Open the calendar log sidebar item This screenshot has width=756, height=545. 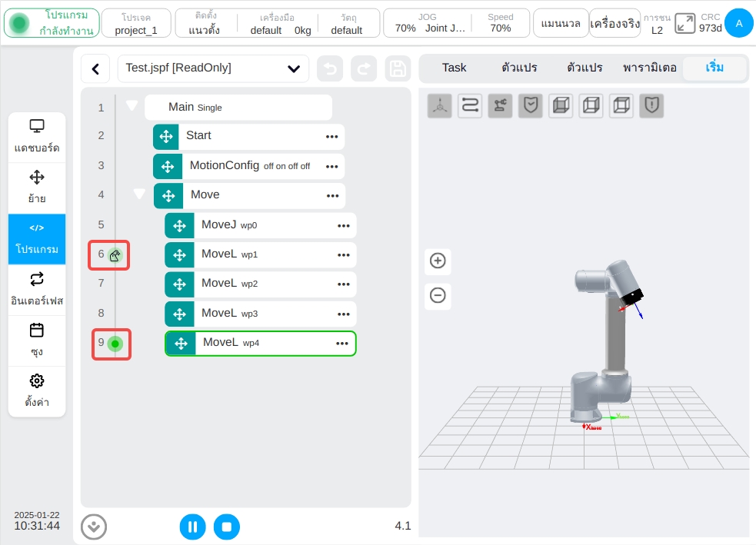tap(37, 341)
